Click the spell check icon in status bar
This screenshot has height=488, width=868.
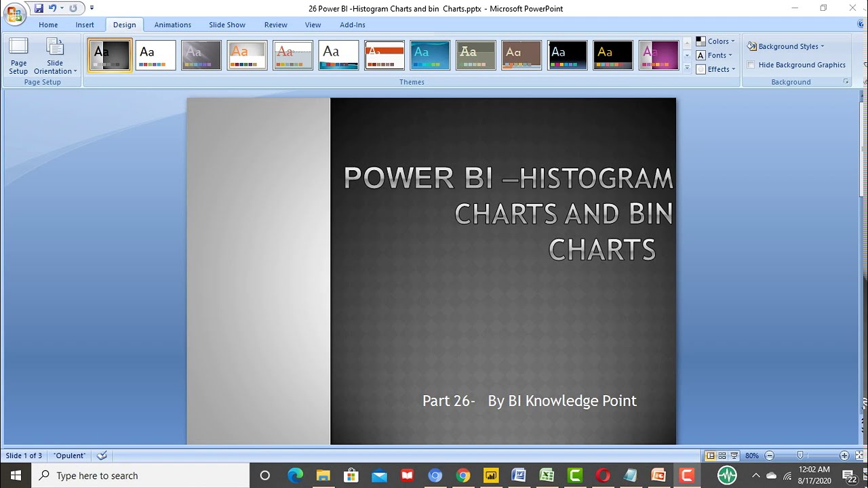102,455
